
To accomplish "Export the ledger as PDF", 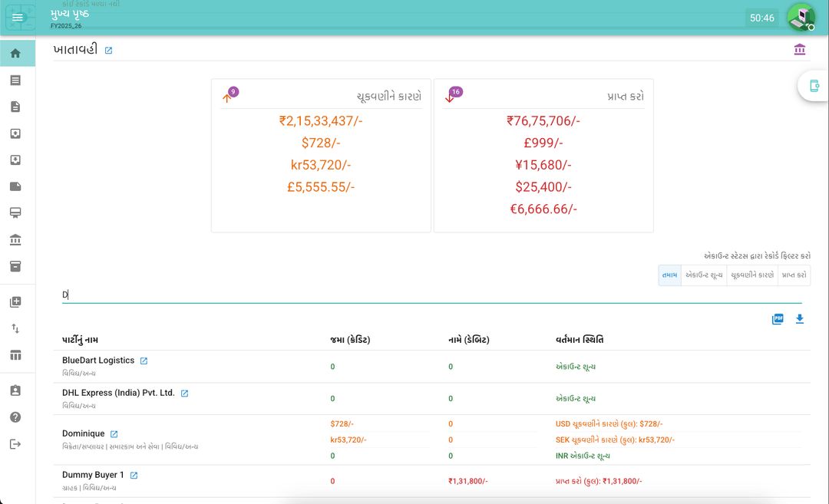I will (778, 319).
